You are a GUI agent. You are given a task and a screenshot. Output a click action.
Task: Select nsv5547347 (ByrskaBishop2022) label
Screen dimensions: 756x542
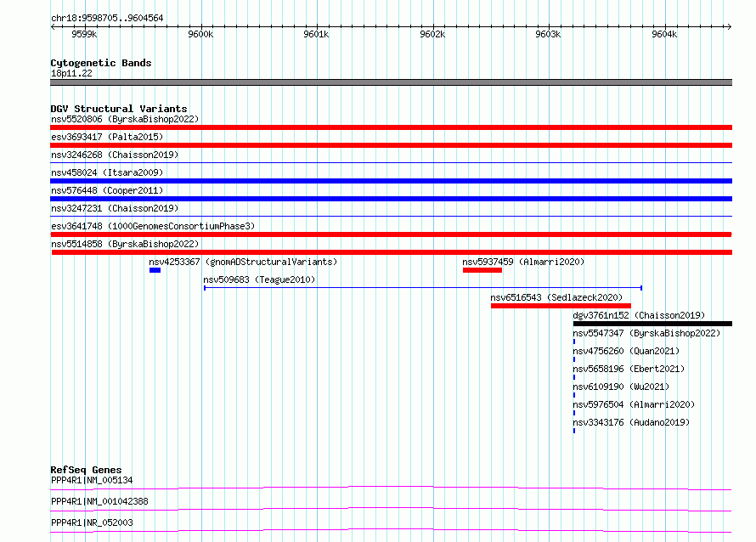[x=646, y=333]
